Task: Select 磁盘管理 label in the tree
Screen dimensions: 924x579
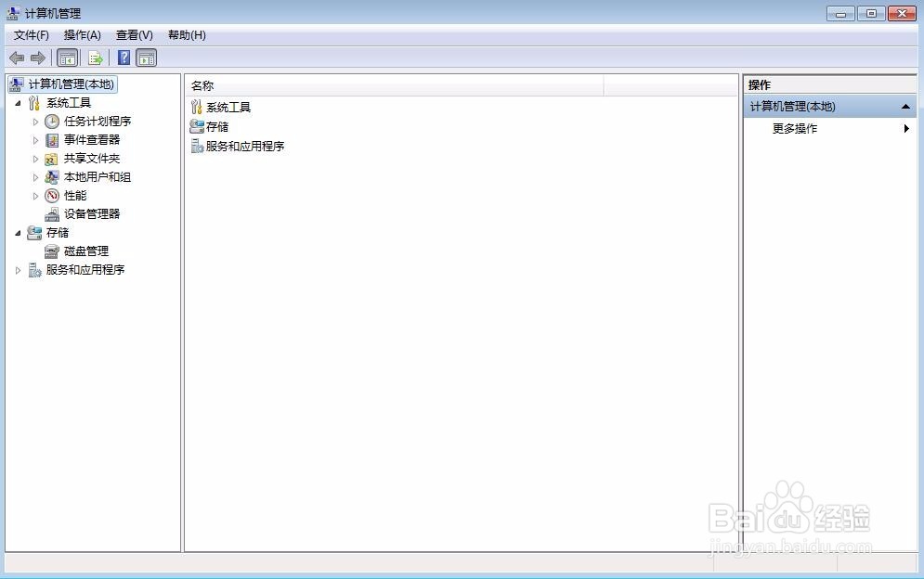Action: click(x=86, y=251)
